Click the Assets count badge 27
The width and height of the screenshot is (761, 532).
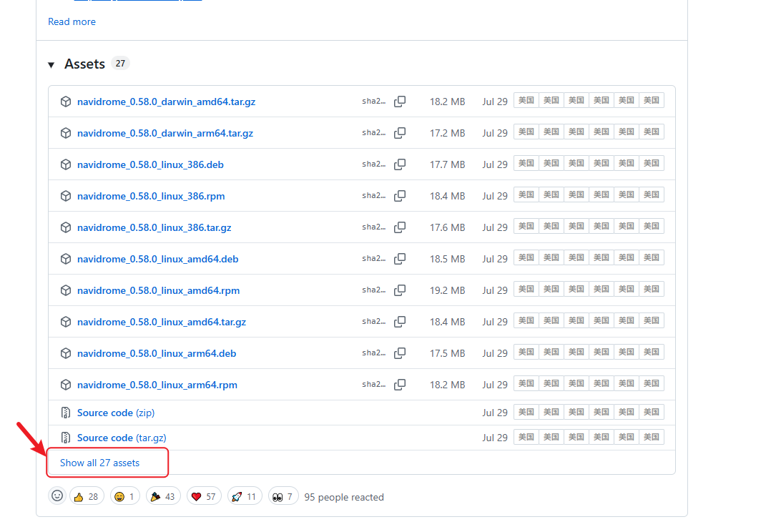pyautogui.click(x=120, y=64)
